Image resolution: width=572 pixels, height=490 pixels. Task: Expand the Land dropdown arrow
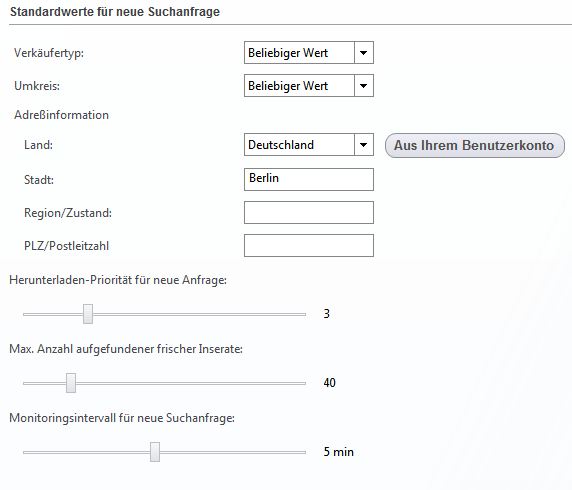pyautogui.click(x=364, y=145)
